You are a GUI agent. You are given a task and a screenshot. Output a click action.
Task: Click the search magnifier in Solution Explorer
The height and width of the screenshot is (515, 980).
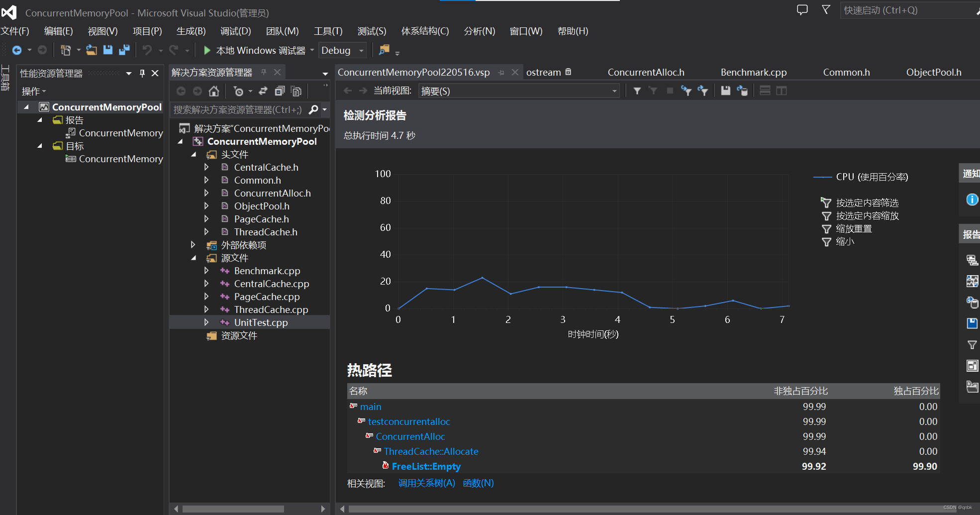tap(313, 109)
